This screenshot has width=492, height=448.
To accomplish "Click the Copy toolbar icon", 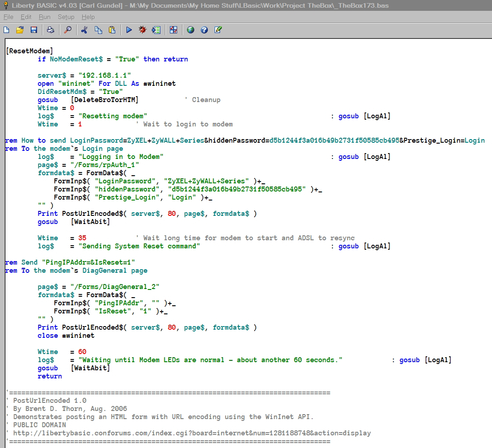I will point(98,30).
